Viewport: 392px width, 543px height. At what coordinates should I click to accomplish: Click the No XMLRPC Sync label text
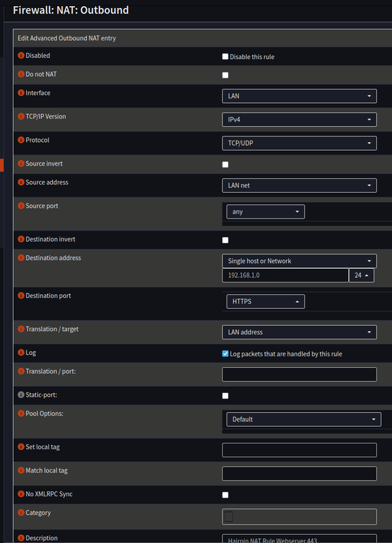49,494
